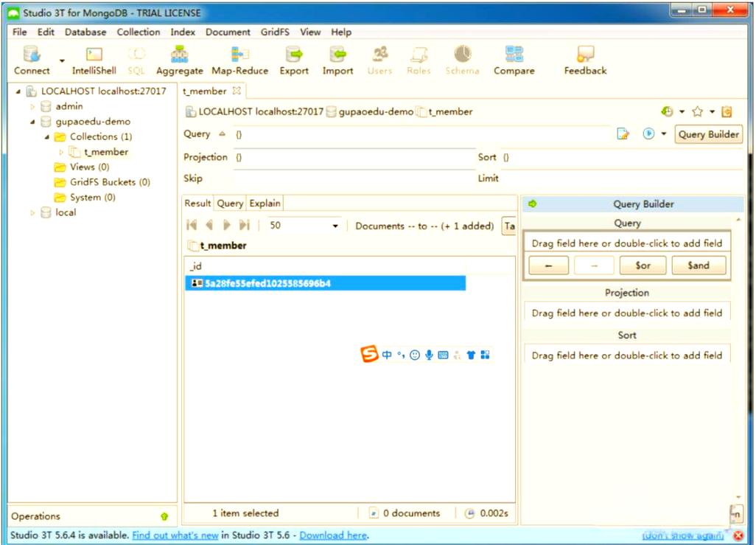Click the $and button
756x545 pixels.
coord(698,265)
